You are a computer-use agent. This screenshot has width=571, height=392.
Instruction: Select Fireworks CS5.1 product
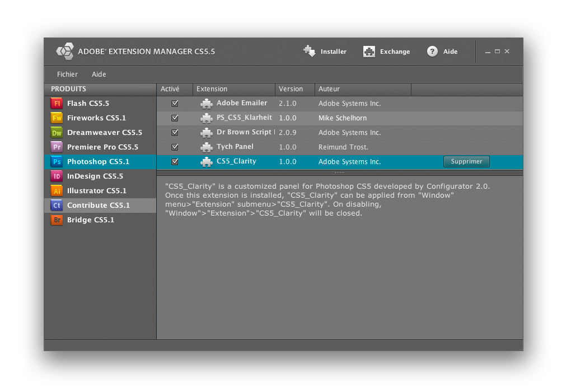coord(100,118)
